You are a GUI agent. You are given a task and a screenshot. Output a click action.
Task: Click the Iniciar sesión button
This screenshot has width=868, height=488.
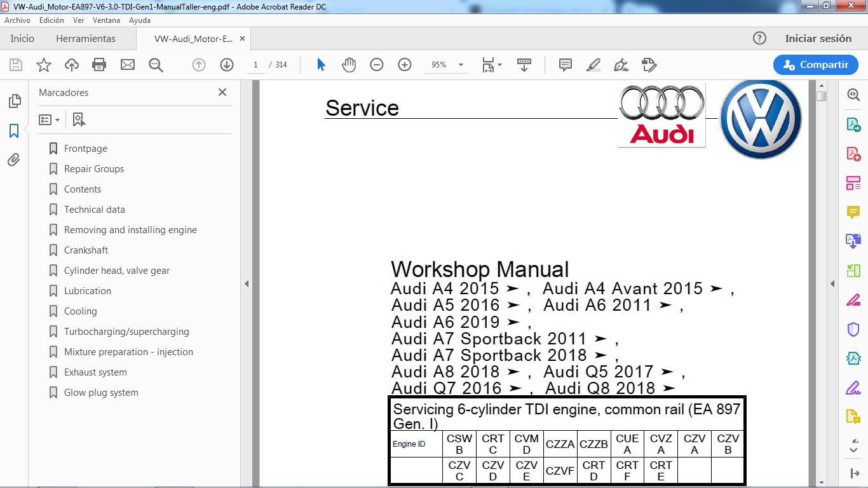818,38
